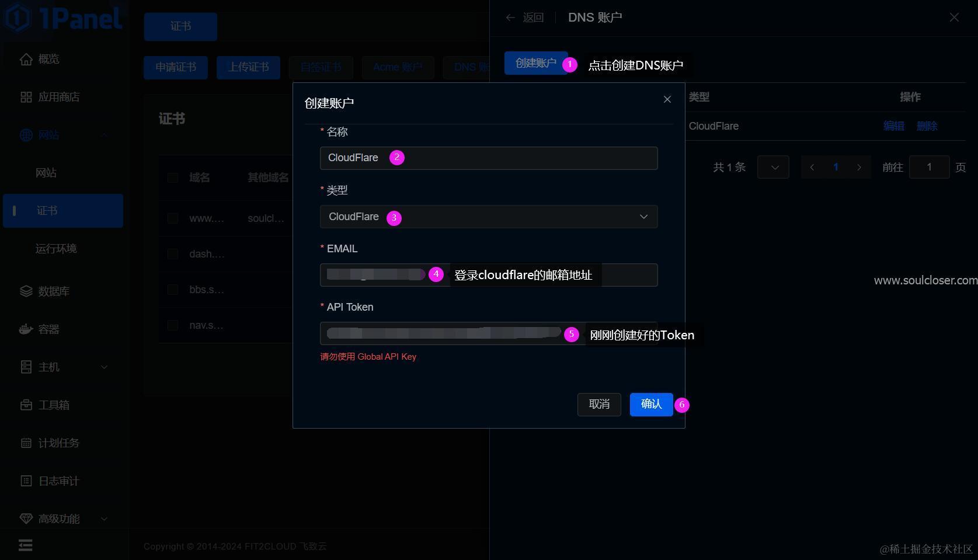Tick the checkbox for bbs.s row
This screenshot has height=560, width=978.
tap(173, 290)
